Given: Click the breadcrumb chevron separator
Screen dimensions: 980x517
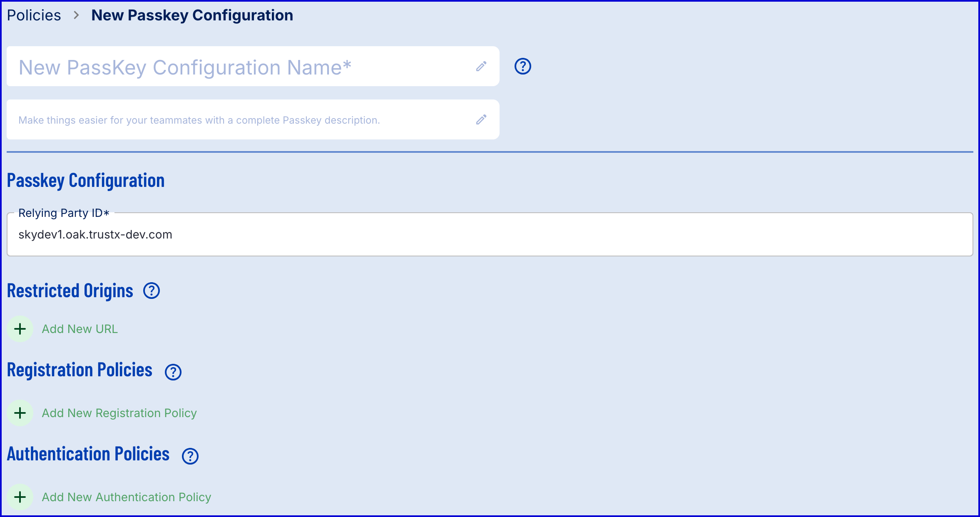Looking at the screenshot, I should (x=76, y=15).
